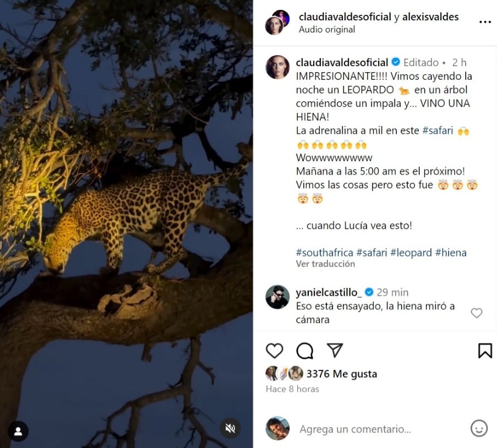Open yanielcastillo_'s comment avatar
The height and width of the screenshot is (448, 497).
pos(277,297)
